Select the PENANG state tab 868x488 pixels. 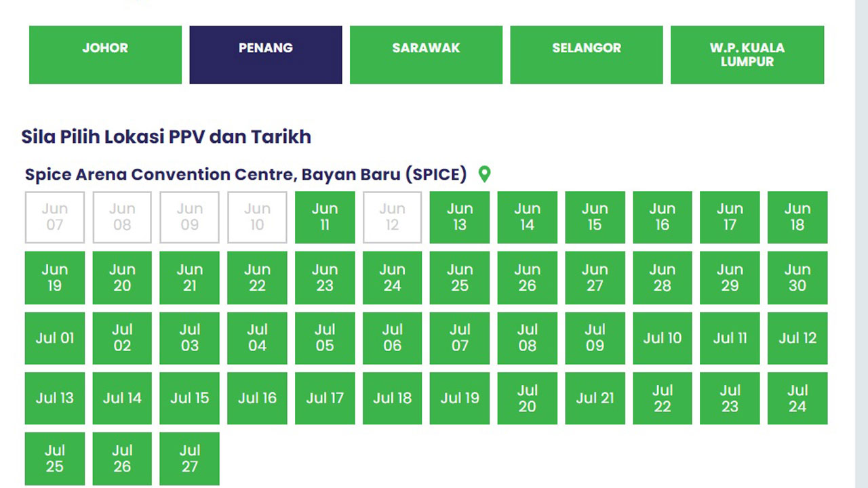tap(266, 55)
